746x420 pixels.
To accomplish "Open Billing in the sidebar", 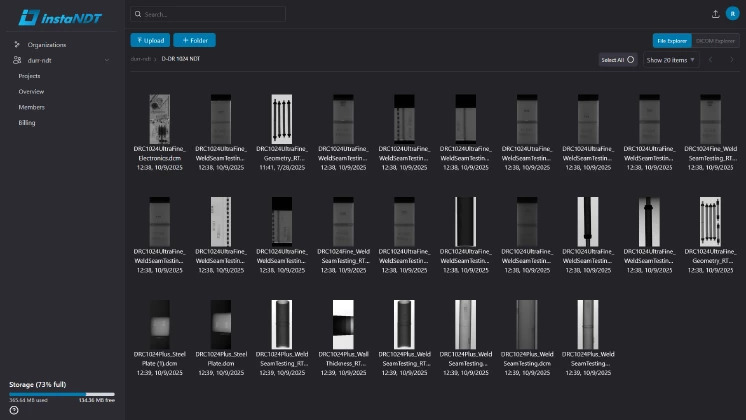I will click(27, 122).
